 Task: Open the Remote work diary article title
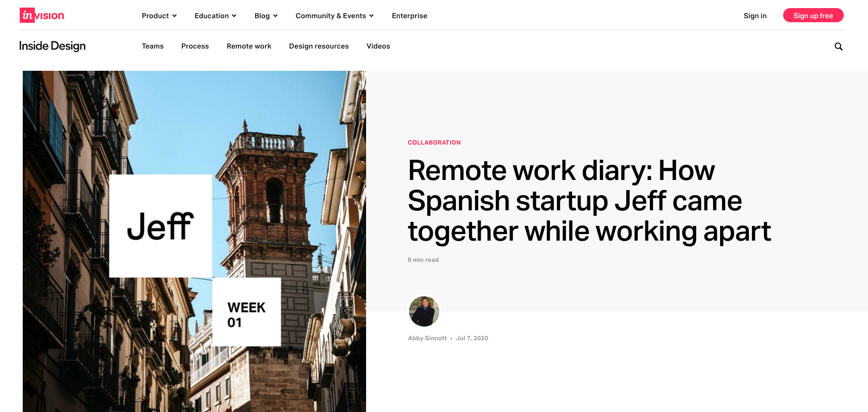pyautogui.click(x=589, y=201)
